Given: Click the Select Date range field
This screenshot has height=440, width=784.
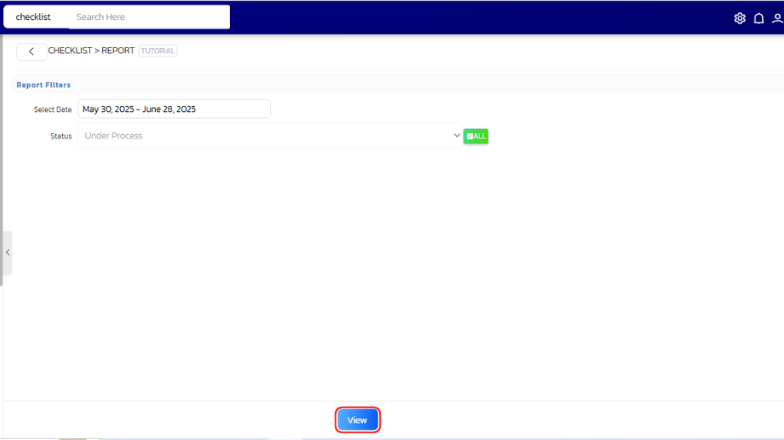Looking at the screenshot, I should point(174,109).
